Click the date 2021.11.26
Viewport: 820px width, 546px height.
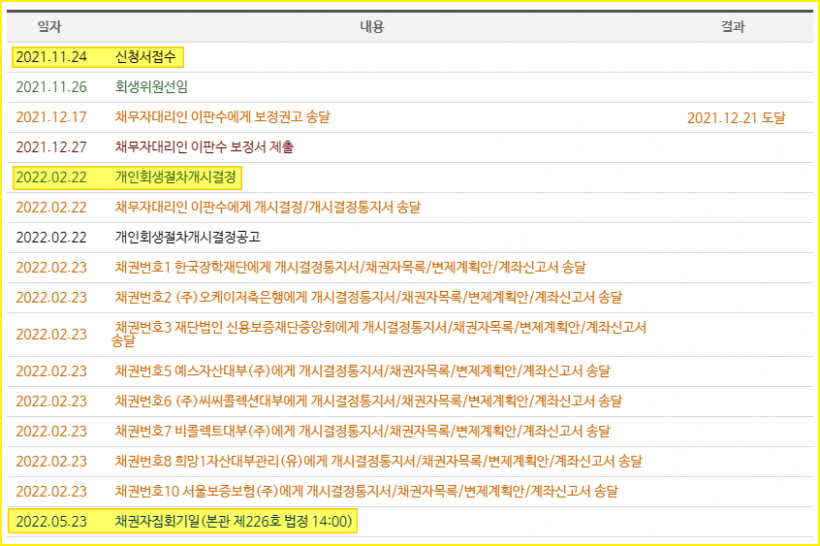point(51,87)
